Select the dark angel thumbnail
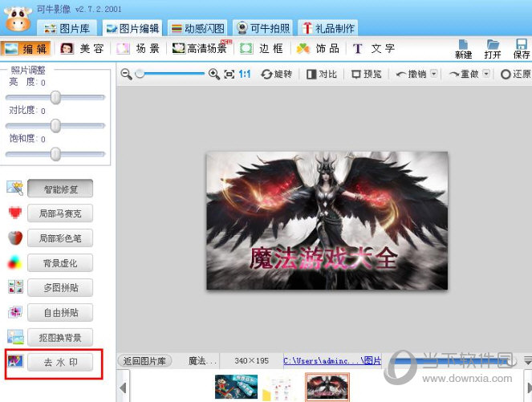This screenshot has width=532, height=402. pos(327,387)
